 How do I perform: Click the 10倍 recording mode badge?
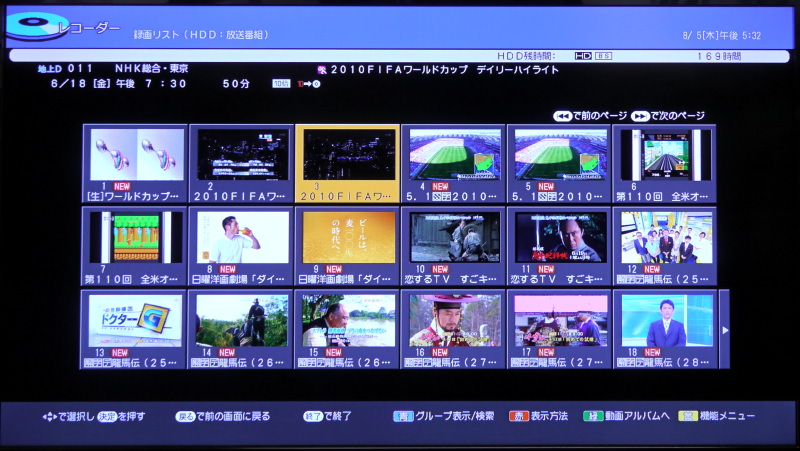(281, 84)
